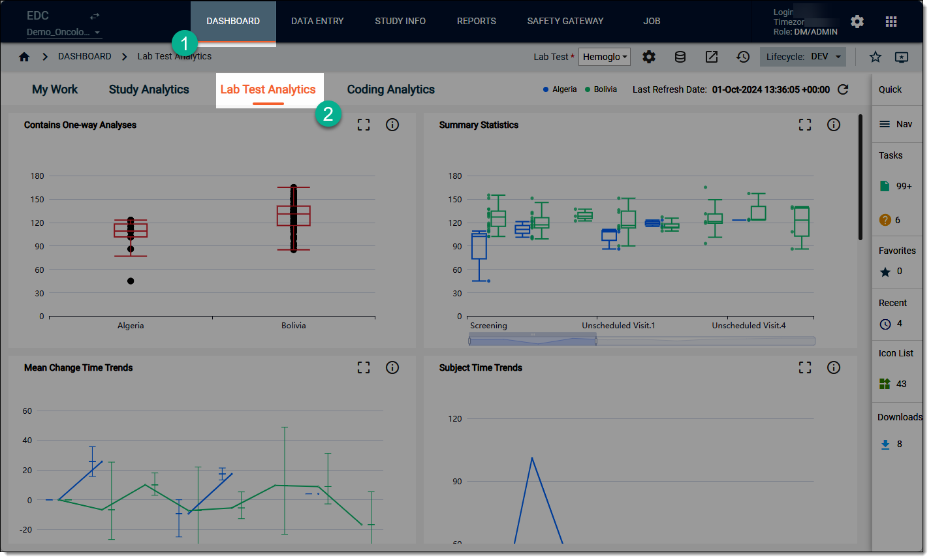Open the Lifecycle DEV dropdown
The width and height of the screenshot is (931, 560).
[803, 57]
